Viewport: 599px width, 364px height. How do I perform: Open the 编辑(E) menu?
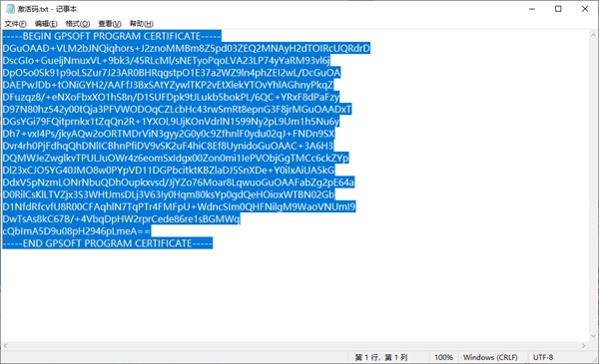pyautogui.click(x=46, y=24)
